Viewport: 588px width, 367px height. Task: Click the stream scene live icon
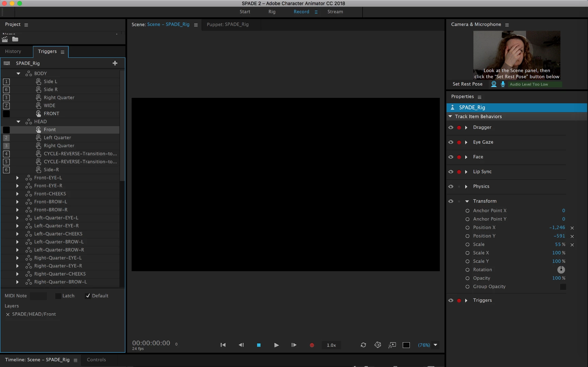(x=392, y=345)
